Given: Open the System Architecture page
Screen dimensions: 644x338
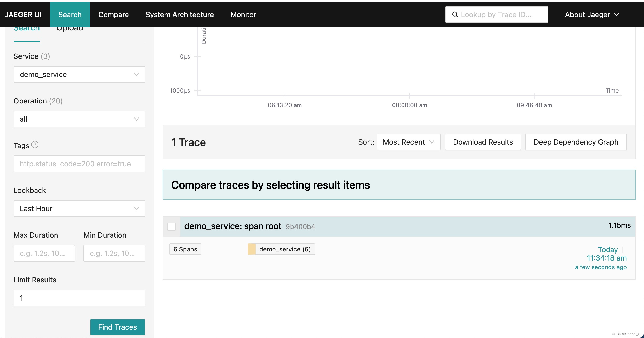Looking at the screenshot, I should pos(179,15).
